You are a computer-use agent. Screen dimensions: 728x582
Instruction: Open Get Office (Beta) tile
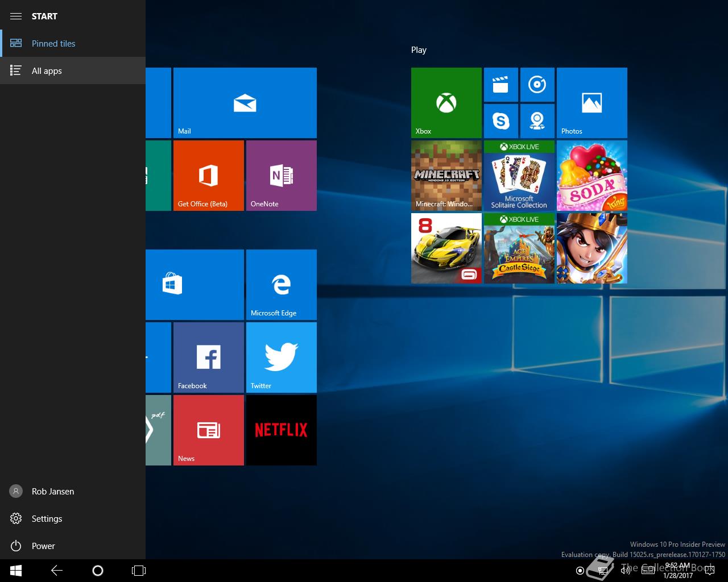tap(208, 176)
